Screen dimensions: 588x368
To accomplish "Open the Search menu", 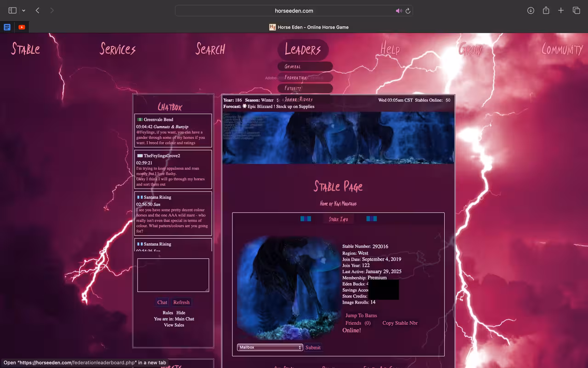I will pos(210,49).
